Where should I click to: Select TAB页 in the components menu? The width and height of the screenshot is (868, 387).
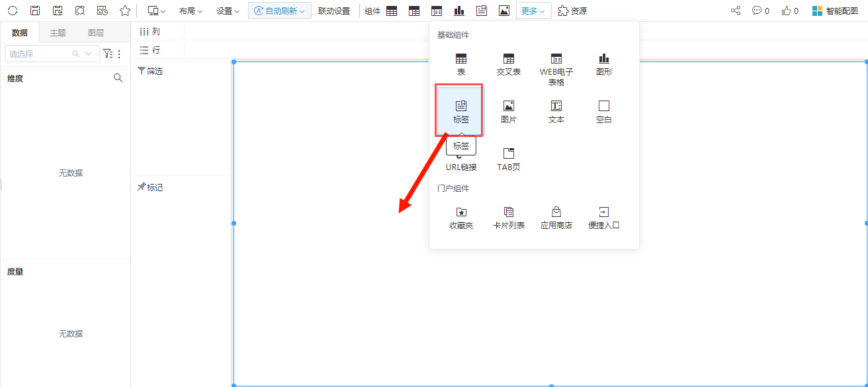pos(509,159)
